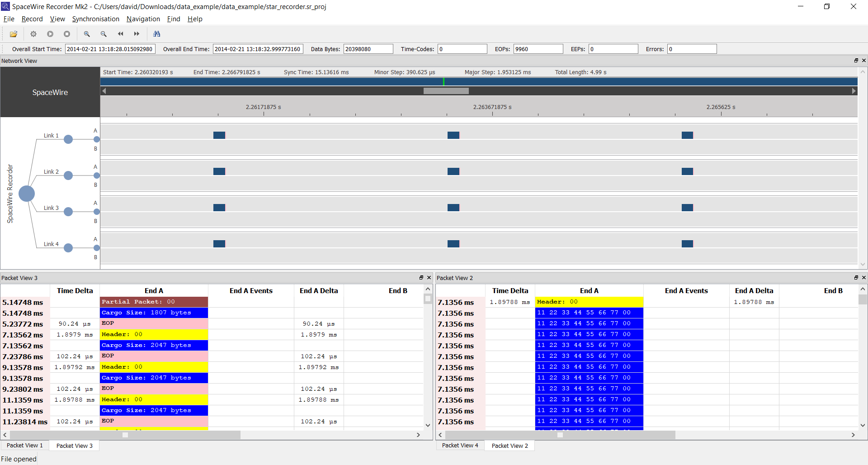
Task: Click middle packet block on Link 4 A
Action: click(453, 244)
